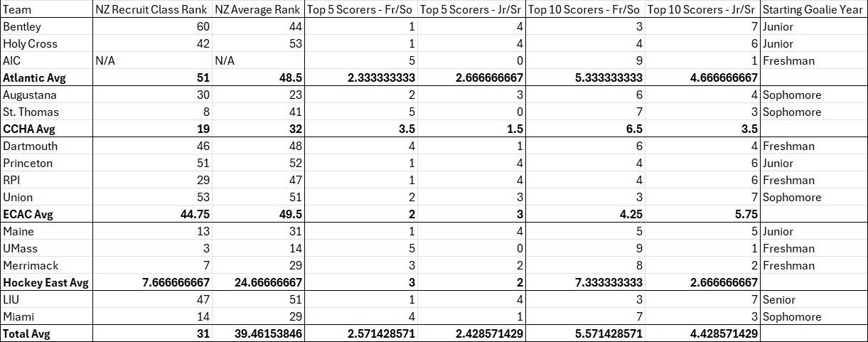Select Augustana's average rank 23
Viewport: 868px width, 342px height.
pyautogui.click(x=259, y=95)
